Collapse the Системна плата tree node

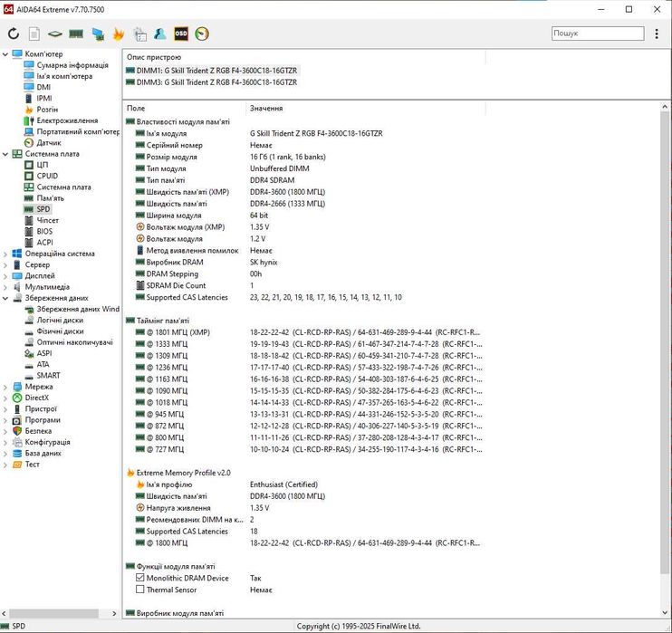tap(5, 154)
